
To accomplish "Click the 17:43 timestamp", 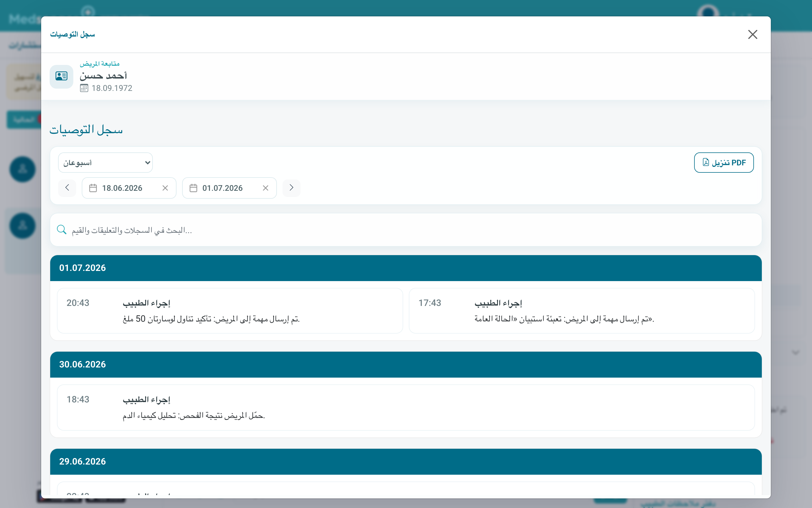I will pyautogui.click(x=430, y=303).
